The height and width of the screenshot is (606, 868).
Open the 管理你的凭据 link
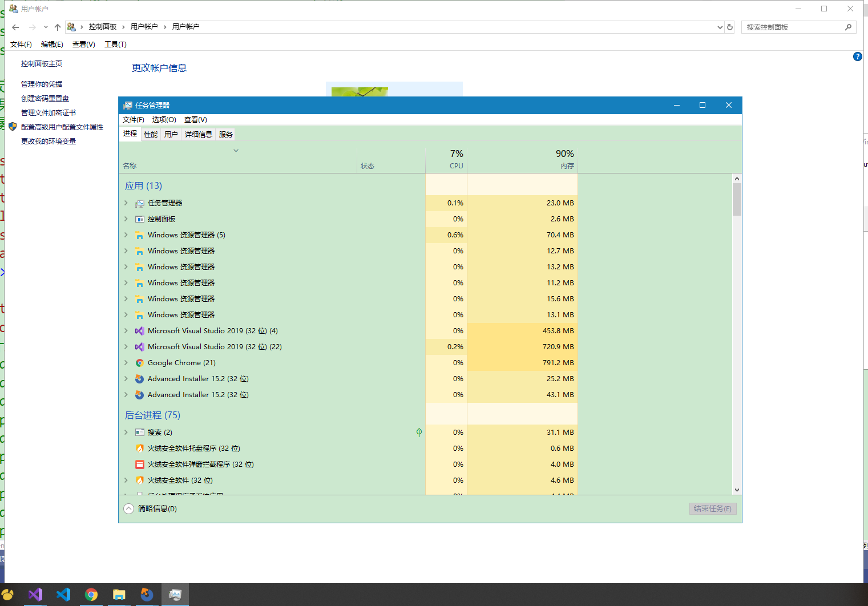pyautogui.click(x=42, y=84)
